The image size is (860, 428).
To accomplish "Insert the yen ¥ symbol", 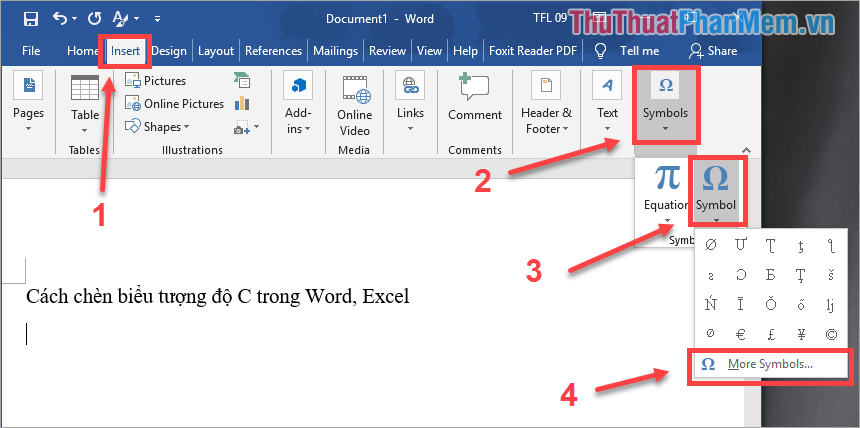I will pyautogui.click(x=801, y=335).
